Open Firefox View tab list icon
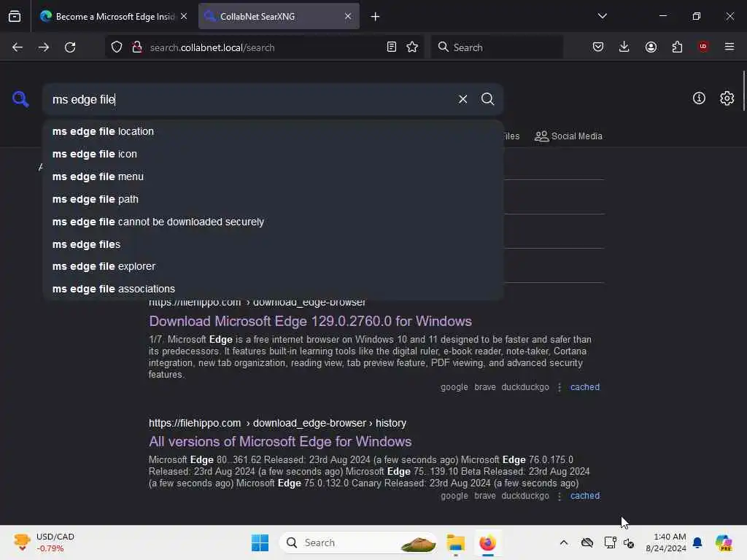This screenshot has width=747, height=560. pyautogui.click(x=15, y=16)
